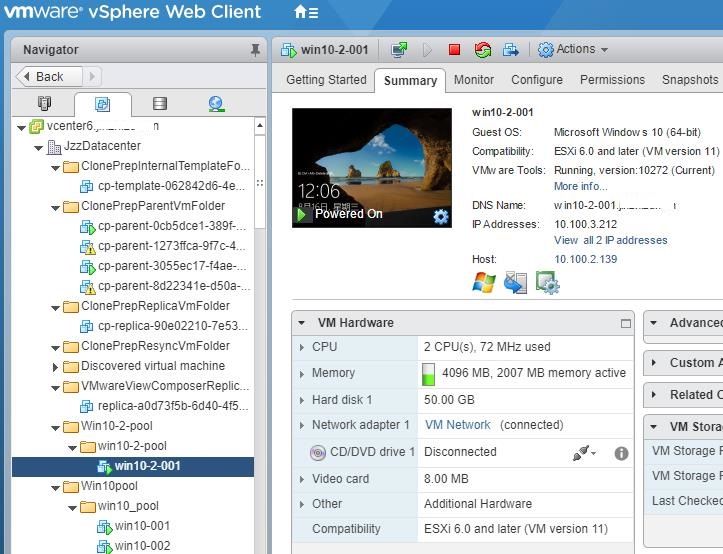This screenshot has height=554, width=723.
Task: Click the console settings gear icon
Action: pyautogui.click(x=441, y=216)
